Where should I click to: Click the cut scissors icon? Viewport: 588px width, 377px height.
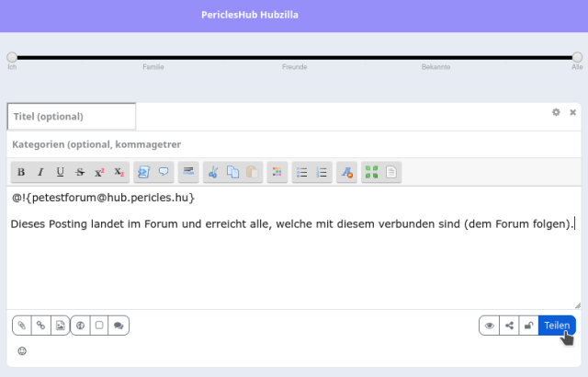point(213,172)
